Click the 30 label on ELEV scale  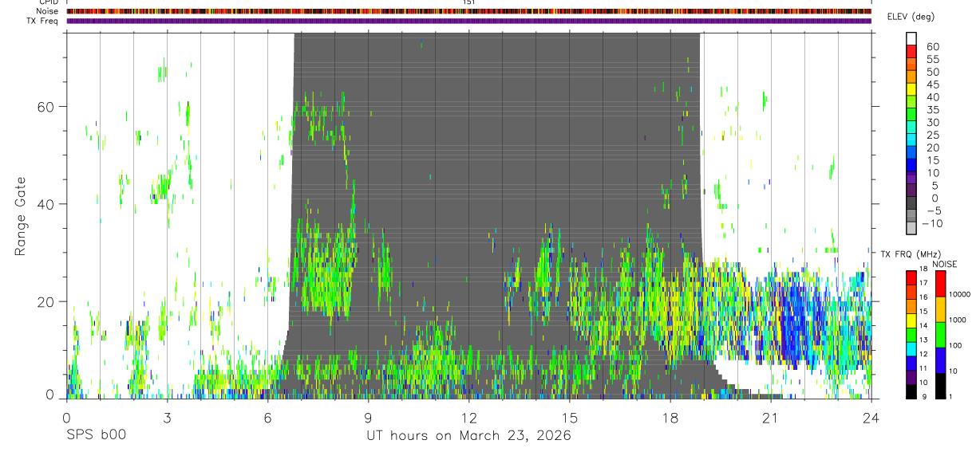932,123
